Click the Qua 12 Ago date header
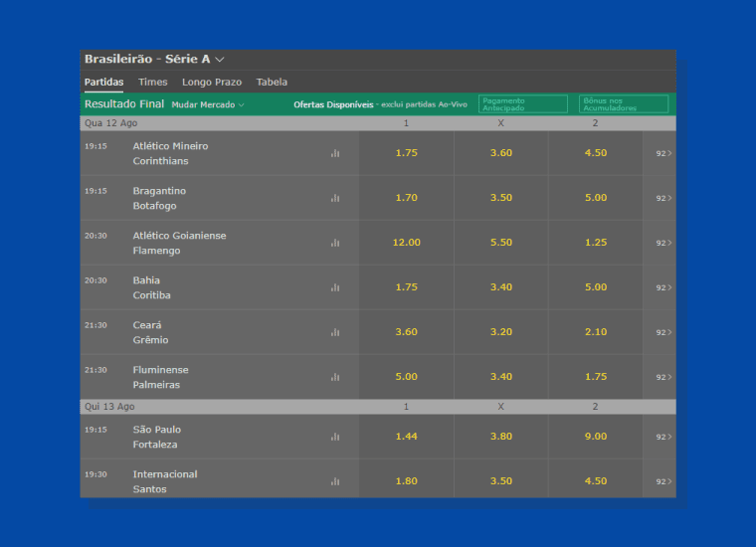 click(x=110, y=123)
